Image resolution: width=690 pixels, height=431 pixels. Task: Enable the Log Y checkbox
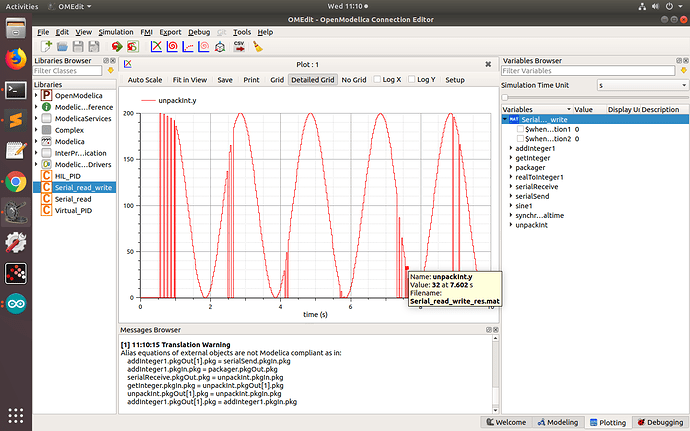[410, 79]
